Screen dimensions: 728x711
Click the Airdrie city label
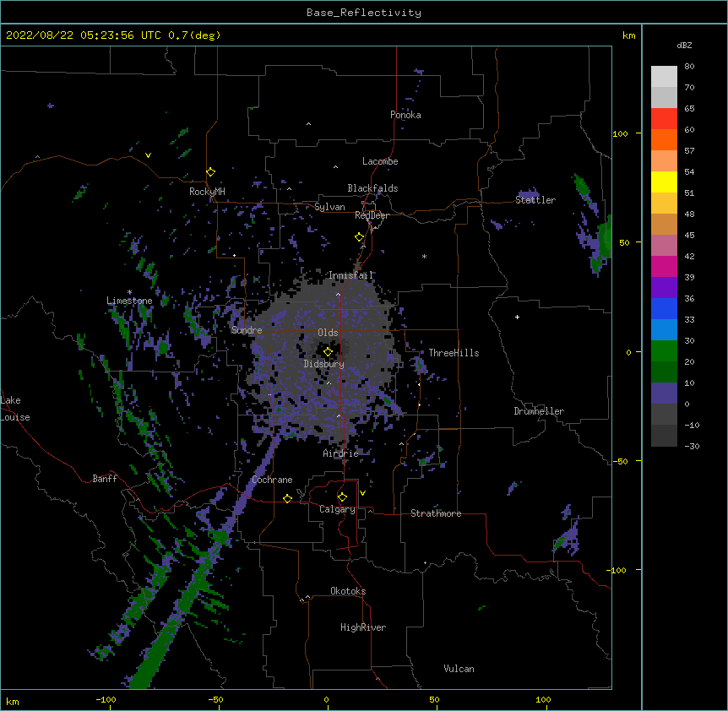(340, 453)
